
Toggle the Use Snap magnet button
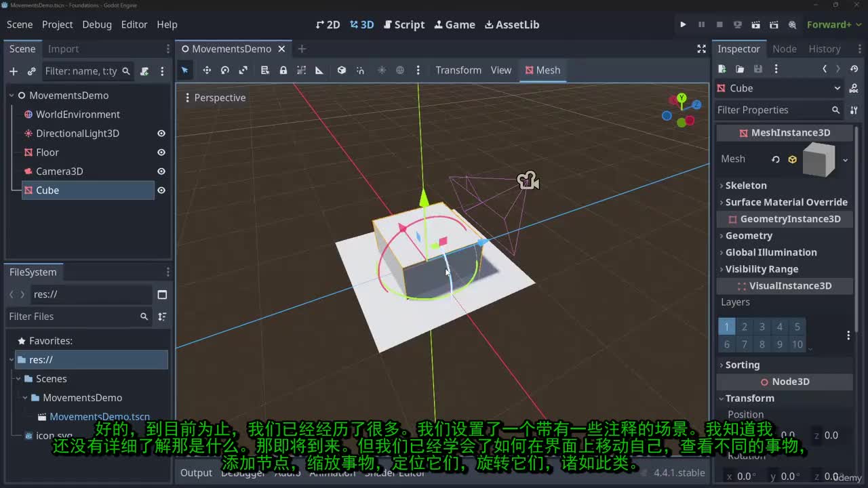360,70
